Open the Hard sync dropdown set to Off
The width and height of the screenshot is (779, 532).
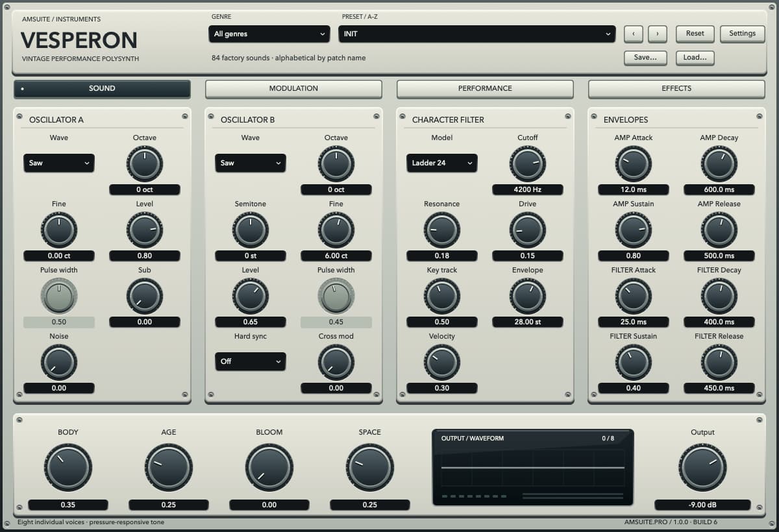coord(251,361)
